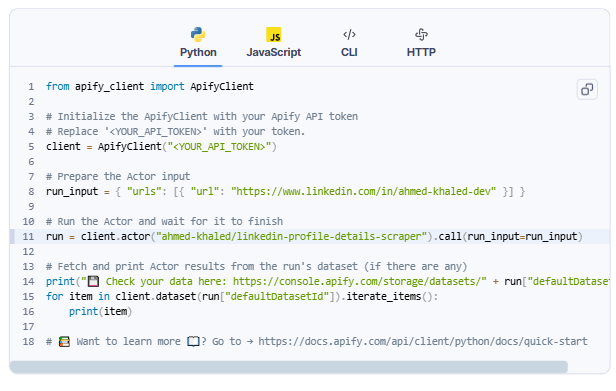Click the "# Prepare the Actor input" comment
The width and height of the screenshot is (616, 391).
[x=118, y=176]
